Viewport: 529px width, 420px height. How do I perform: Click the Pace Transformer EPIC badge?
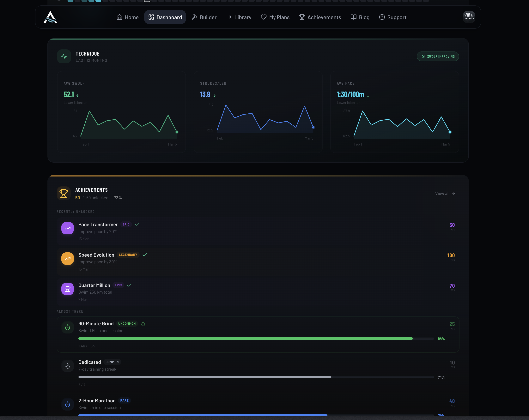point(126,225)
